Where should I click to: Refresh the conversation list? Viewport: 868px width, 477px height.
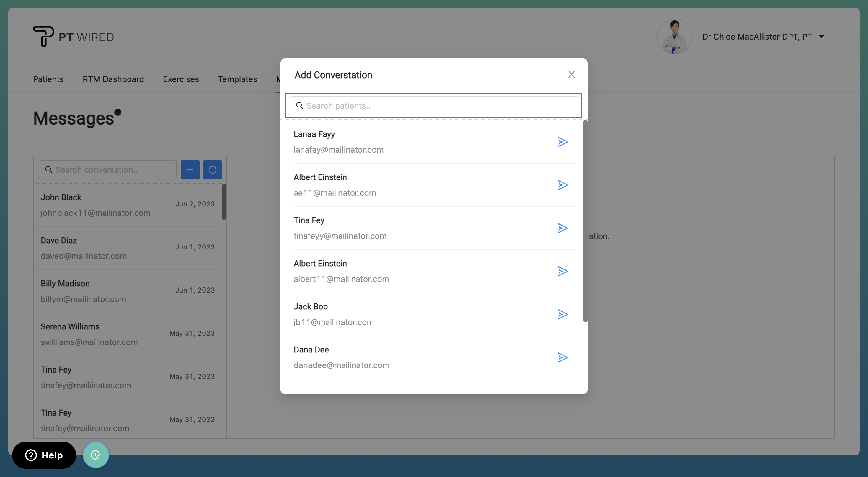coord(212,169)
